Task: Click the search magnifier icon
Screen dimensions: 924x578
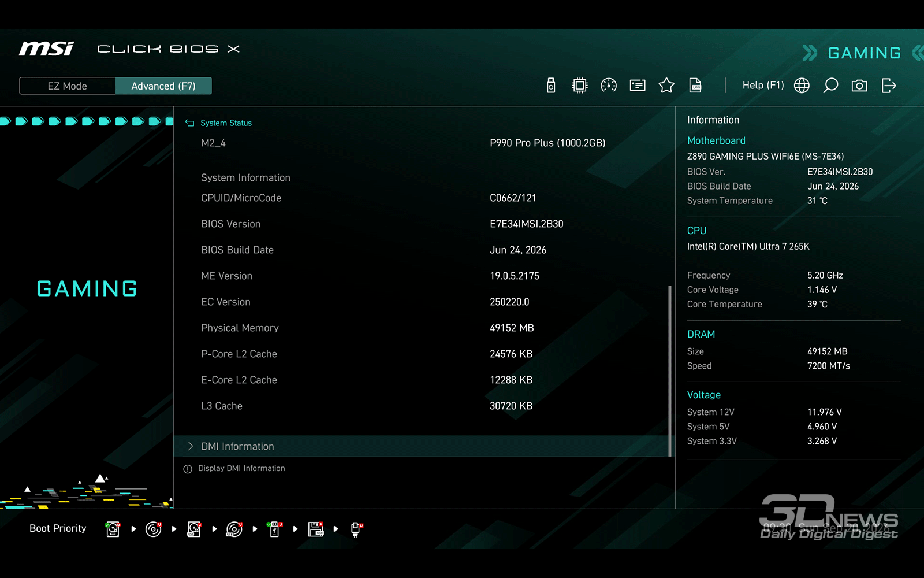Action: [x=830, y=86]
